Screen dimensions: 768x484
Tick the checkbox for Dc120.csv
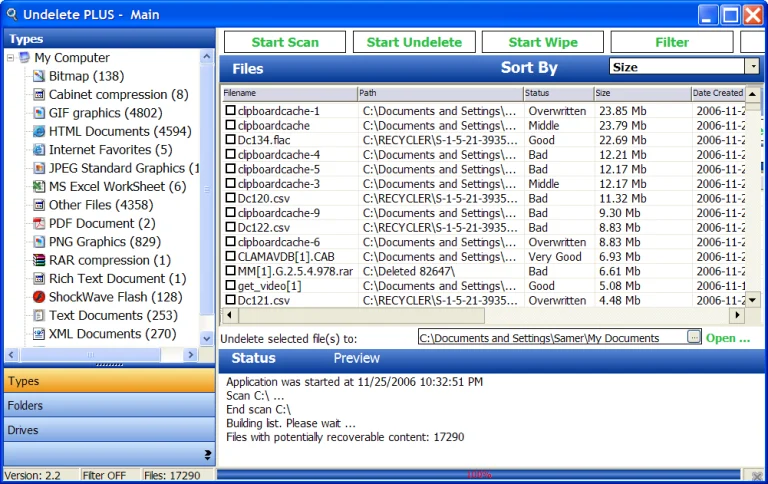(230, 198)
